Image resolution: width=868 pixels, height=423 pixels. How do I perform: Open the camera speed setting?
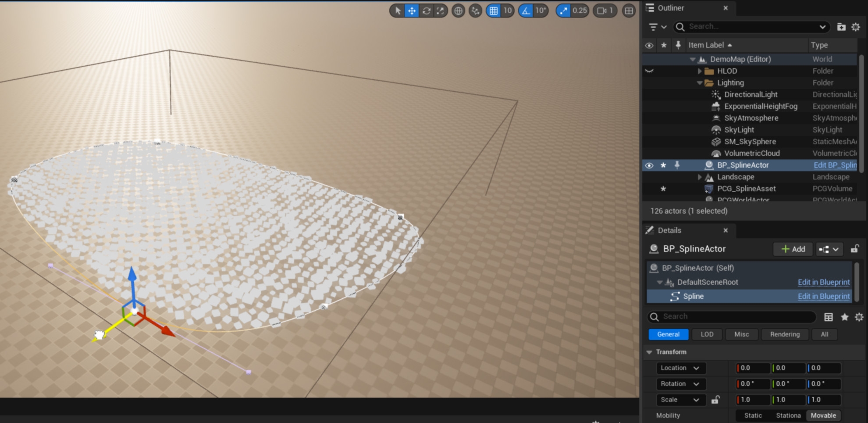click(605, 11)
